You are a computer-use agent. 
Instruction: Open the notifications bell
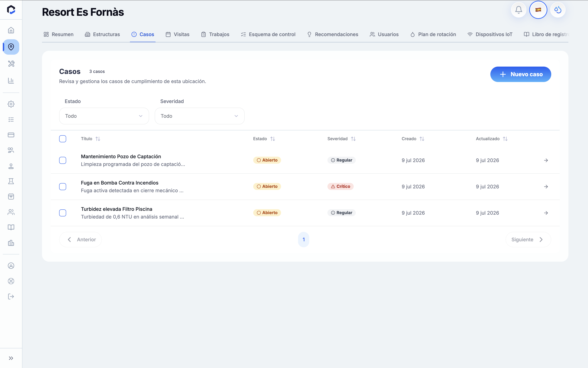(519, 10)
